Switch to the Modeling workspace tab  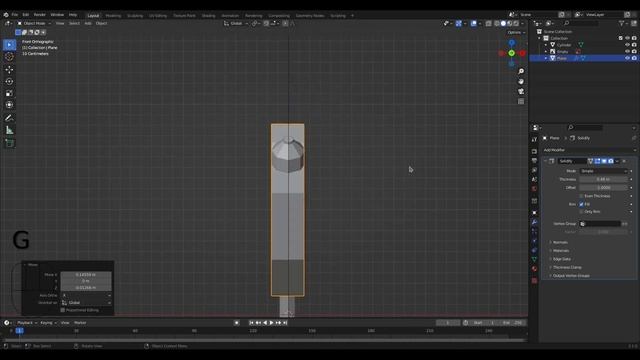tap(113, 16)
